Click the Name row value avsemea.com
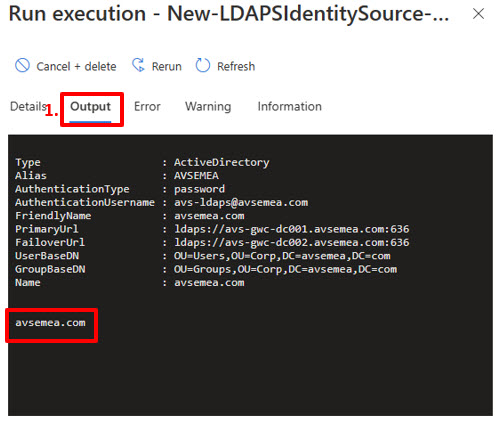Screen dimensions: 500x424 (x=209, y=282)
